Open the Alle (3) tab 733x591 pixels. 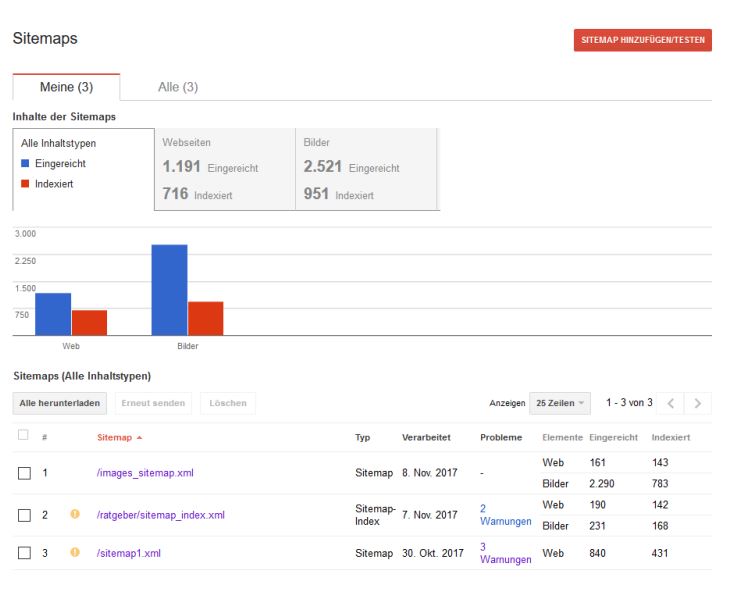(178, 87)
